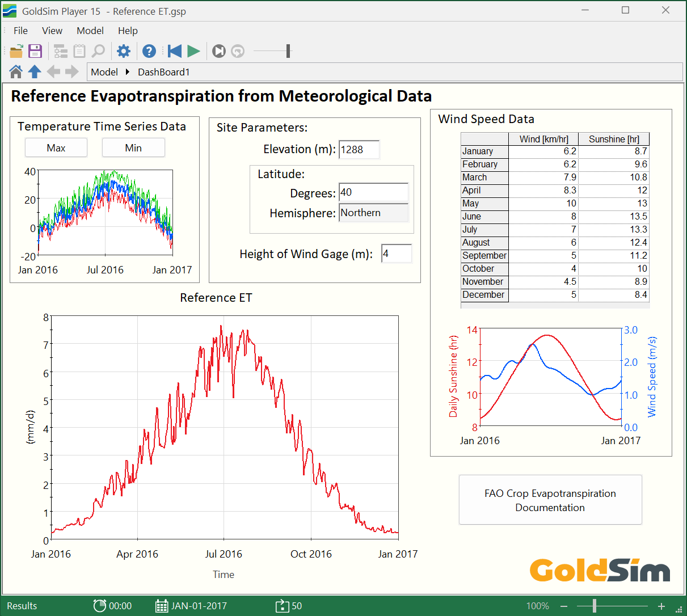Step the simulation forward icon
Viewport: 687px width, 616px height.
pos(219,52)
